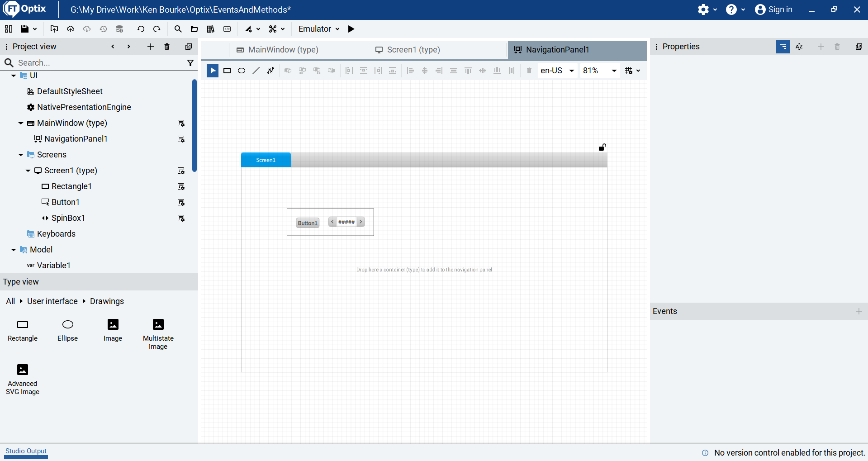This screenshot has height=461, width=868.
Task: Select DefaultStyleSheet in tree
Action: click(x=70, y=91)
